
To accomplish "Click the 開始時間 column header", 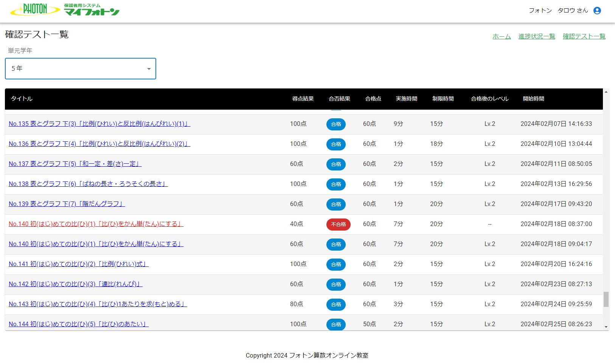I will point(533,99).
